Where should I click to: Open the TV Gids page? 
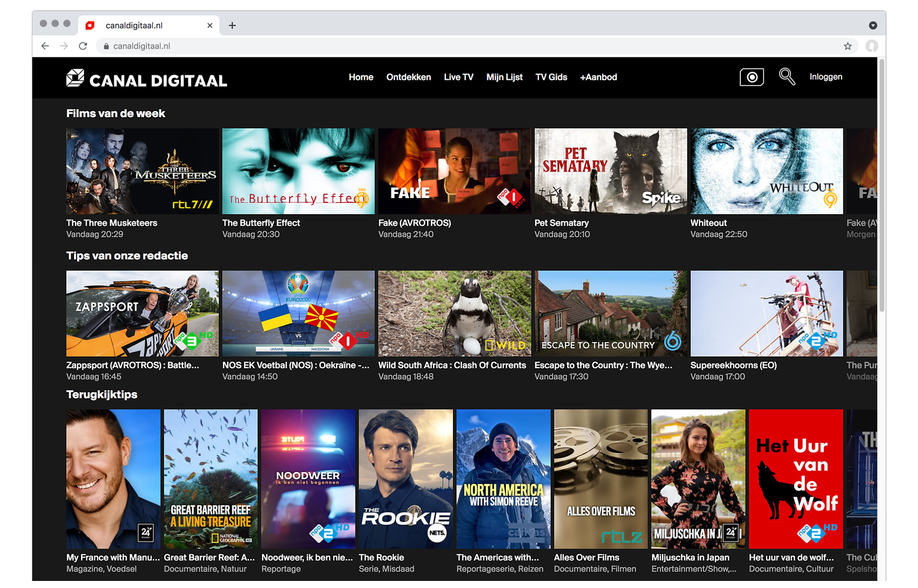click(x=551, y=77)
